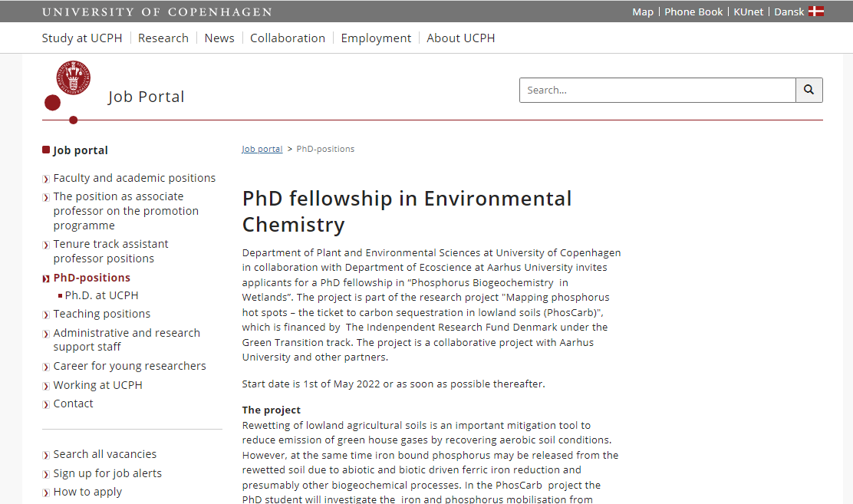The width and height of the screenshot is (853, 504).
Task: Open Study at UCPH menu
Action: tap(82, 38)
